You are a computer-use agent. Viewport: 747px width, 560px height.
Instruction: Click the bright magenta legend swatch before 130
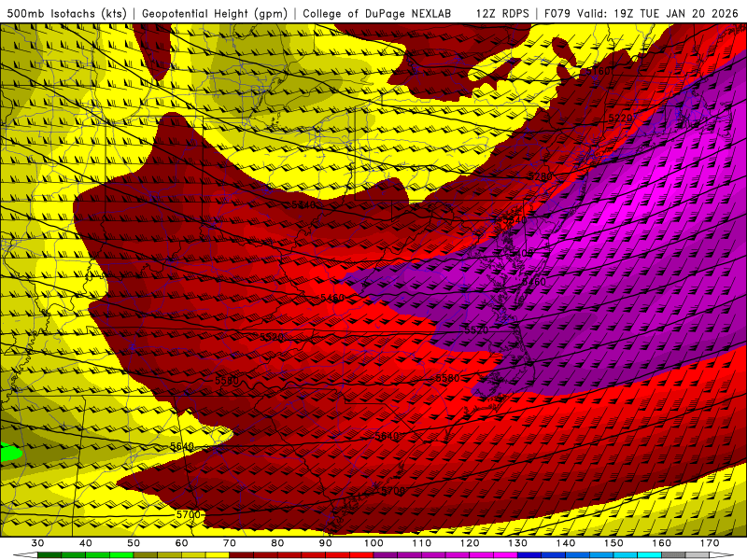tap(506, 556)
